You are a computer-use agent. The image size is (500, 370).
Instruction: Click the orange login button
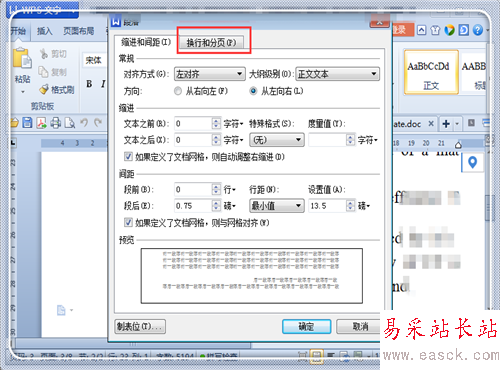tap(402, 30)
